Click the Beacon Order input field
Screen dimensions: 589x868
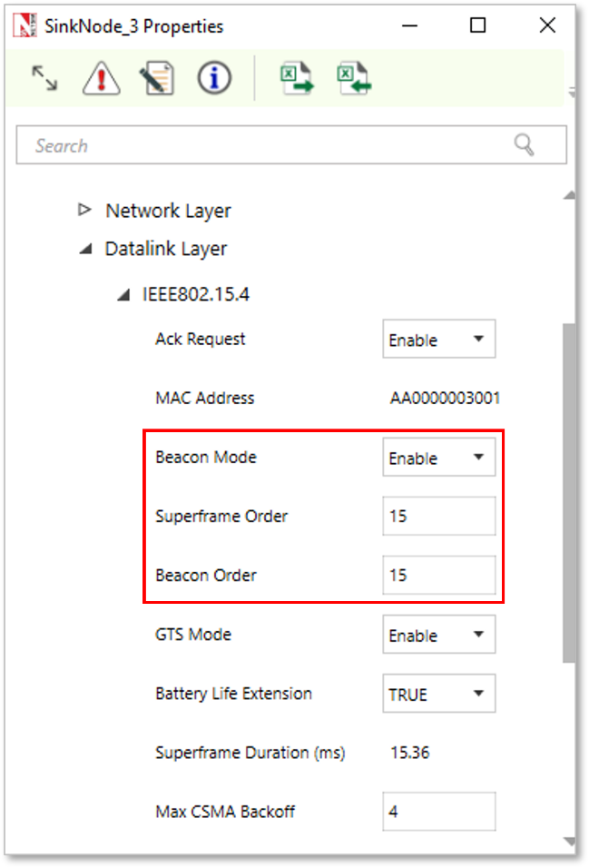438,576
